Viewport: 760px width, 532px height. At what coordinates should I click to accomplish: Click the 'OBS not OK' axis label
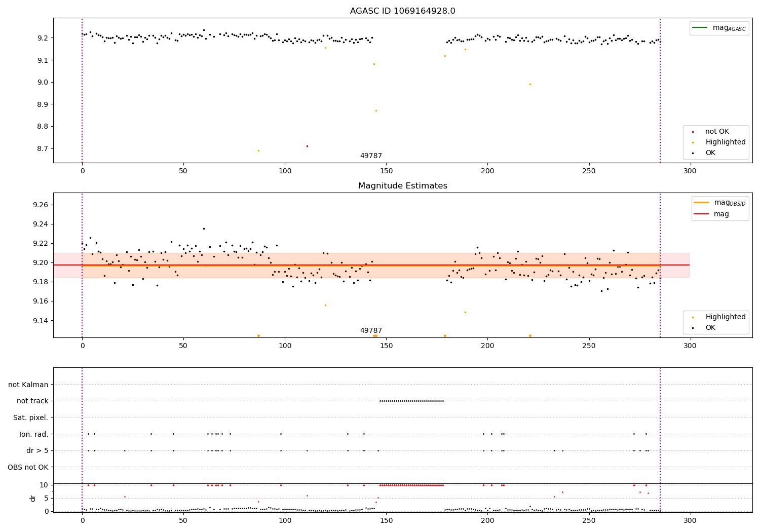pyautogui.click(x=28, y=467)
